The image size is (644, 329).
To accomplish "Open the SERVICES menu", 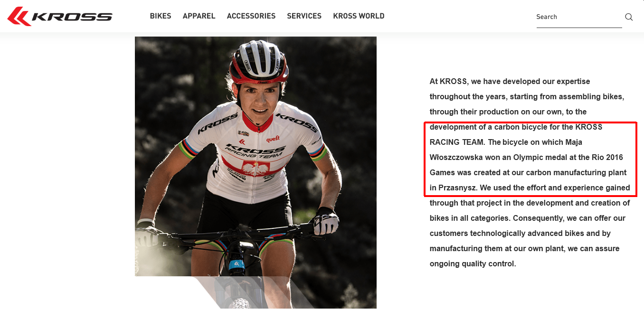I will click(304, 16).
